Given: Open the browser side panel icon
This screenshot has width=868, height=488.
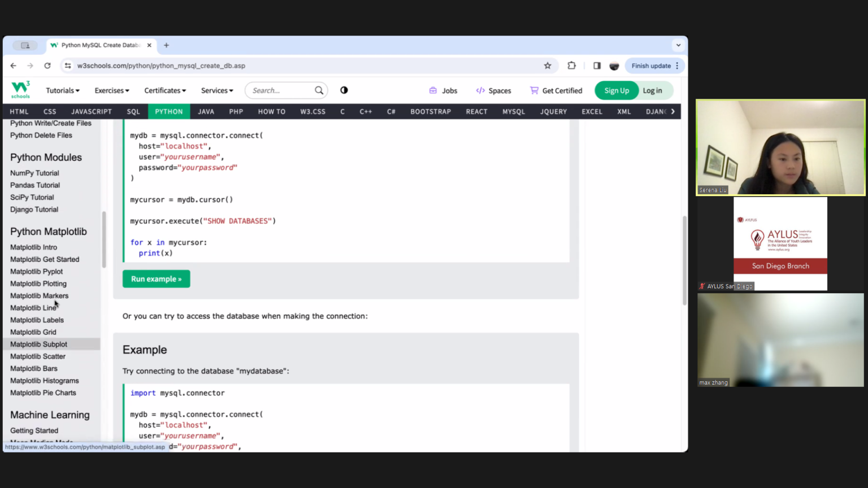Looking at the screenshot, I should [x=597, y=66].
